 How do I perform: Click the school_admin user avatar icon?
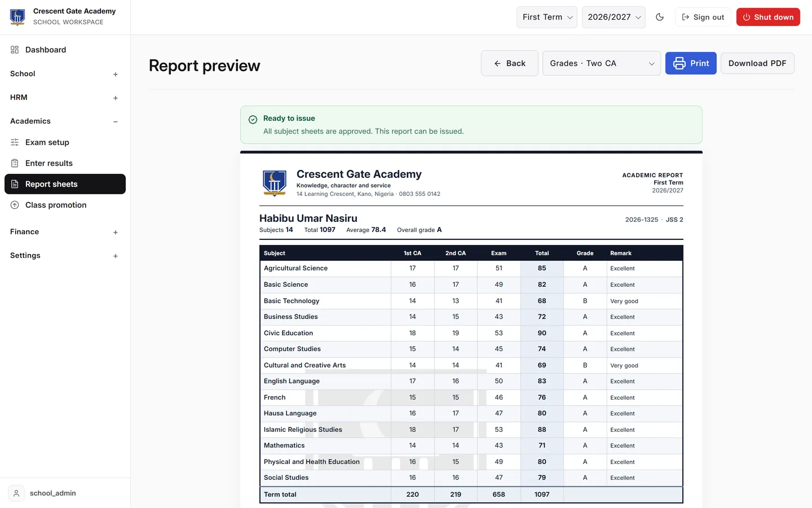[16, 493]
